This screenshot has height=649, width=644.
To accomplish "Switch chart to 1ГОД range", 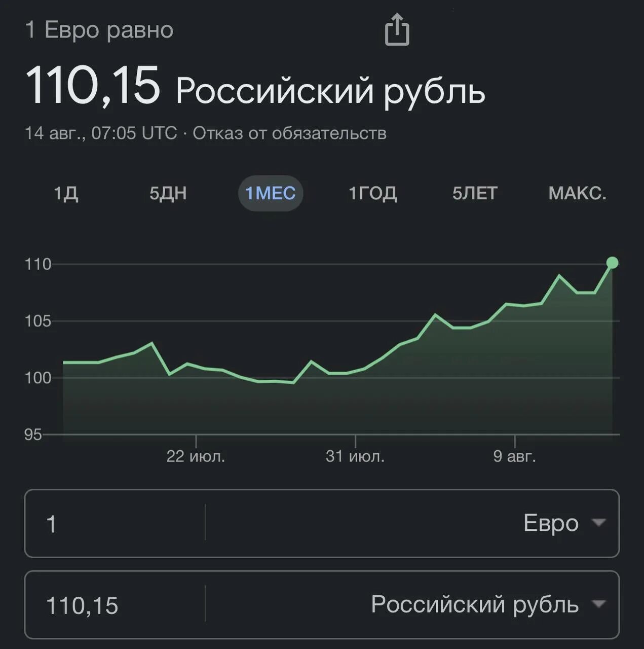I will click(x=373, y=193).
